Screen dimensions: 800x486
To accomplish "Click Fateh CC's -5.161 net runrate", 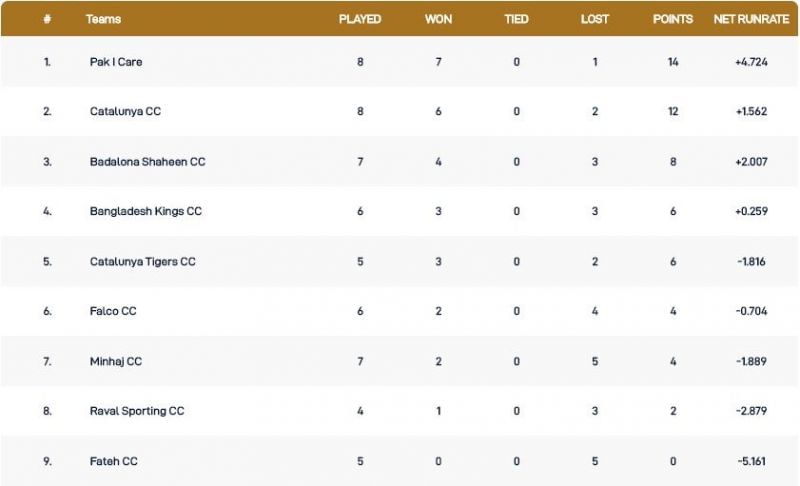I will click(x=750, y=462).
